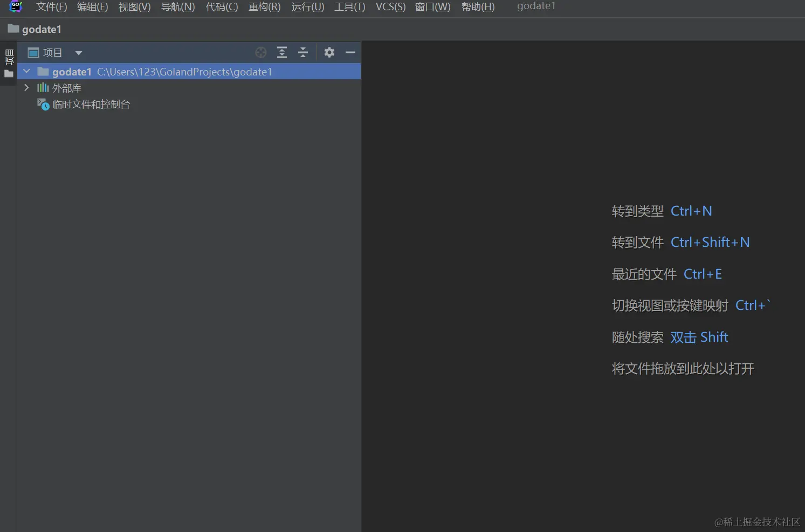This screenshot has width=805, height=532.
Task: Click the godate1 folder icon in tree
Action: (43, 71)
